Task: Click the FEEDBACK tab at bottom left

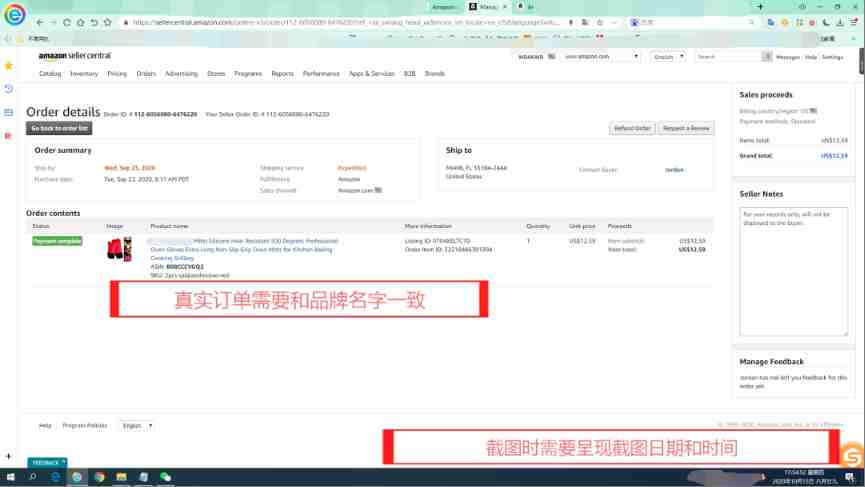Action: click(x=47, y=462)
